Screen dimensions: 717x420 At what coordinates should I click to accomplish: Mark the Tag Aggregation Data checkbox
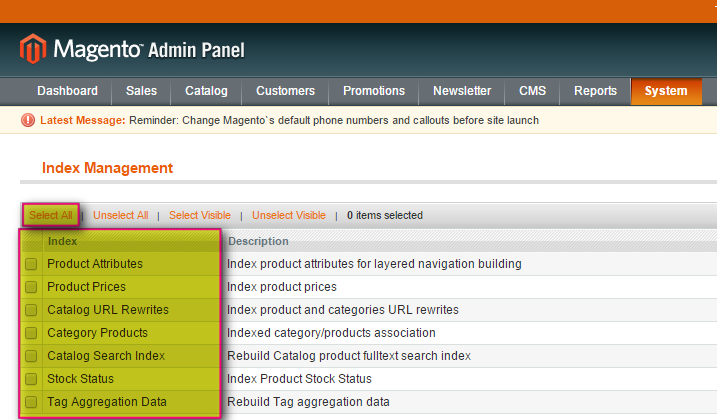coord(32,402)
